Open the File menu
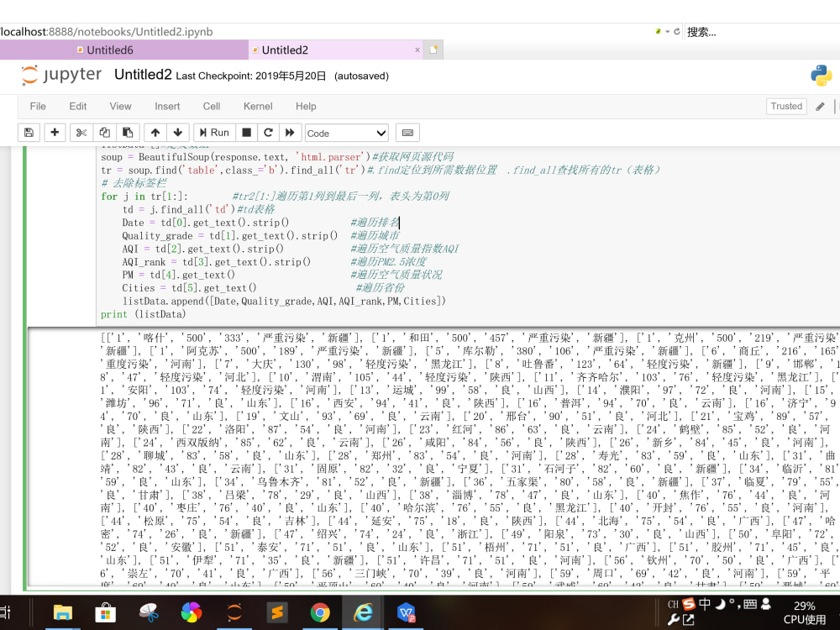840x630 pixels. pos(38,106)
